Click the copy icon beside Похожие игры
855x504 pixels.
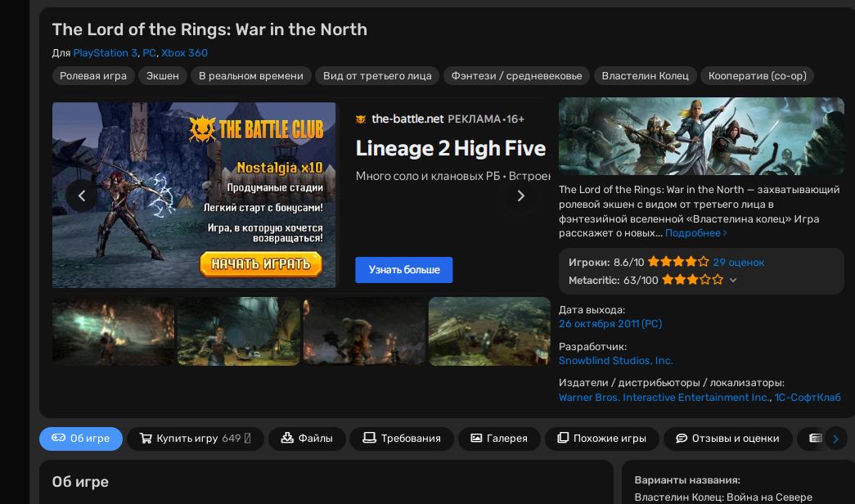click(x=563, y=438)
